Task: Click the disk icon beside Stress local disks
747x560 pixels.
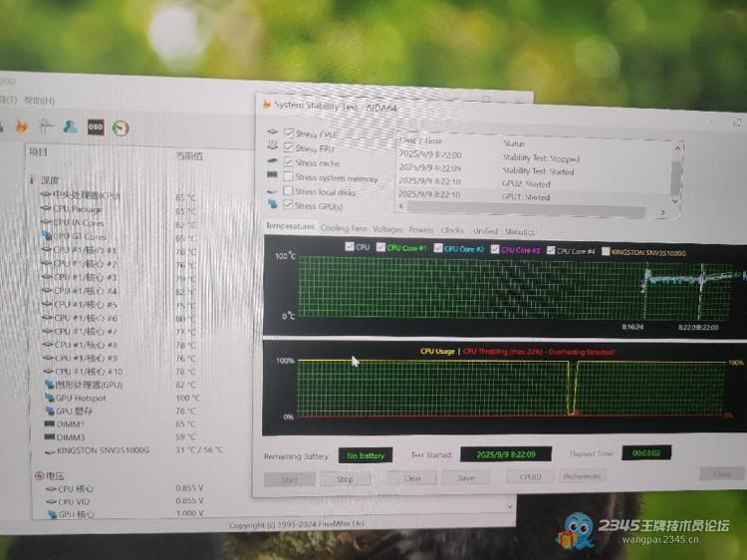Action: 273,190
